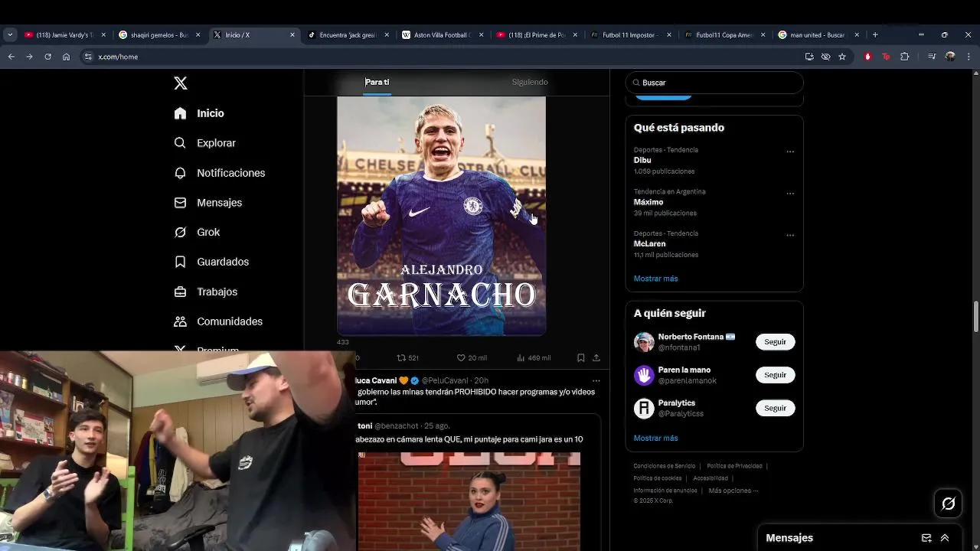Open Trabajos in the sidebar
Image resolution: width=980 pixels, height=551 pixels.
pyautogui.click(x=205, y=292)
